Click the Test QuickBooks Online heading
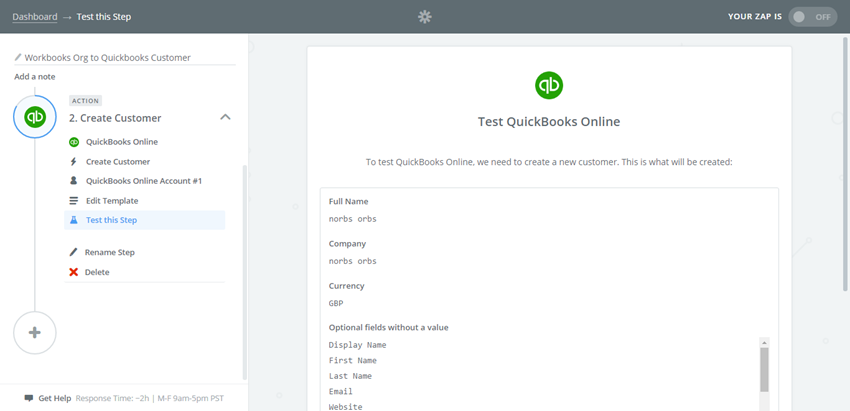Screen dimensions: 850x411 [x=549, y=122]
